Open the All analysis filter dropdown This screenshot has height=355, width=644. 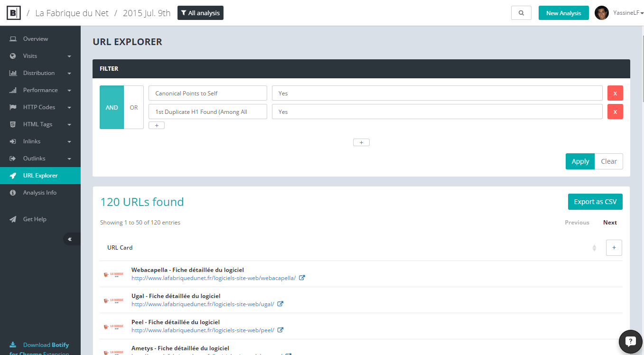200,13
